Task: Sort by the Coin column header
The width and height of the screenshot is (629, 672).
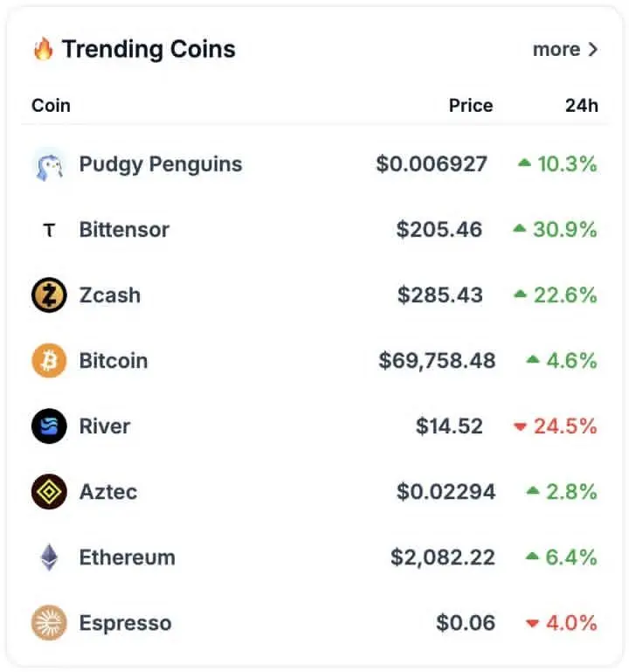Action: (51, 106)
